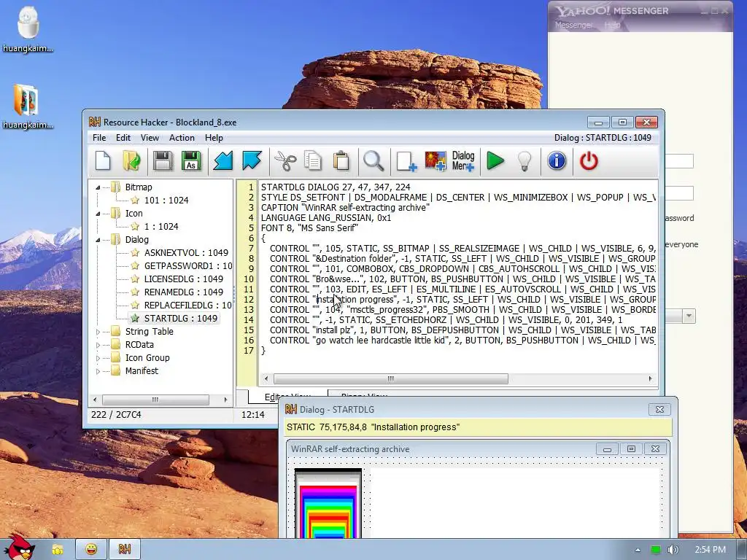
Task: Click the CAPTION line in script
Action: point(345,208)
